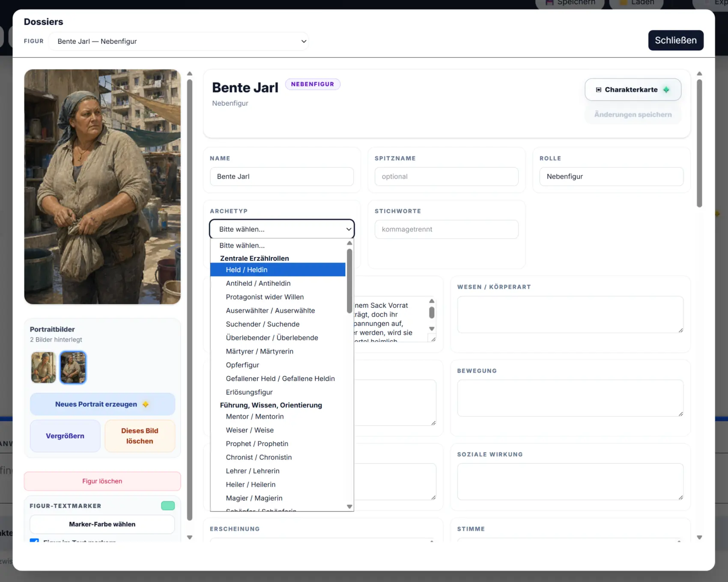
Task: Select Protagonist wider Willen option
Action: pos(278,297)
